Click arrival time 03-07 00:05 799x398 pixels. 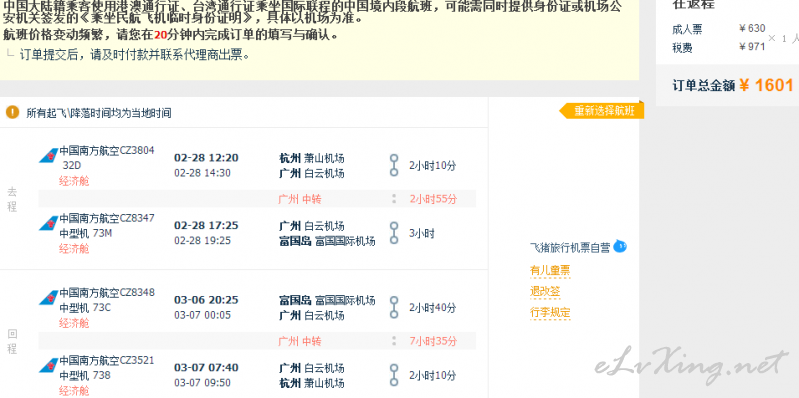(202, 315)
